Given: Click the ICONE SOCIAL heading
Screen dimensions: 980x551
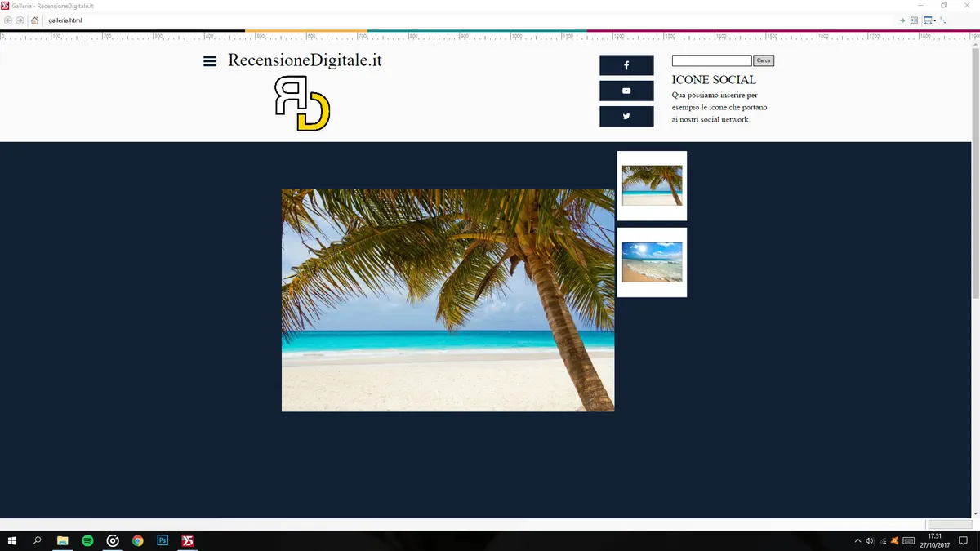Looking at the screenshot, I should coord(714,80).
